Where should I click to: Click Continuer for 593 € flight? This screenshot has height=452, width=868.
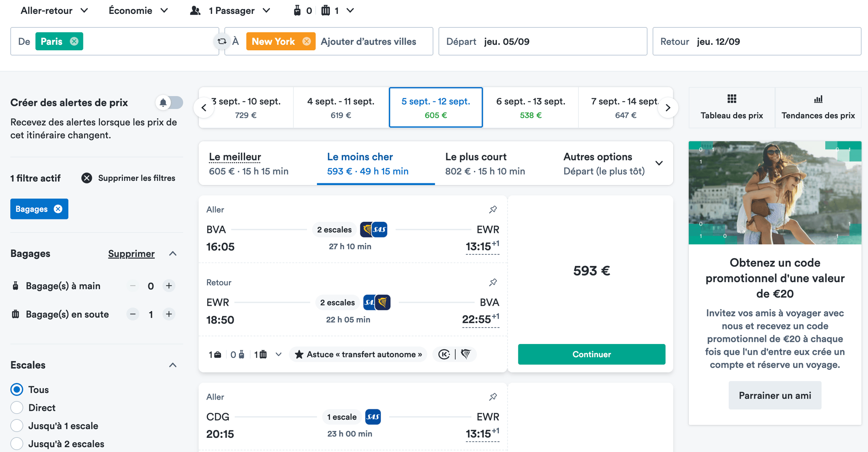[x=591, y=354]
